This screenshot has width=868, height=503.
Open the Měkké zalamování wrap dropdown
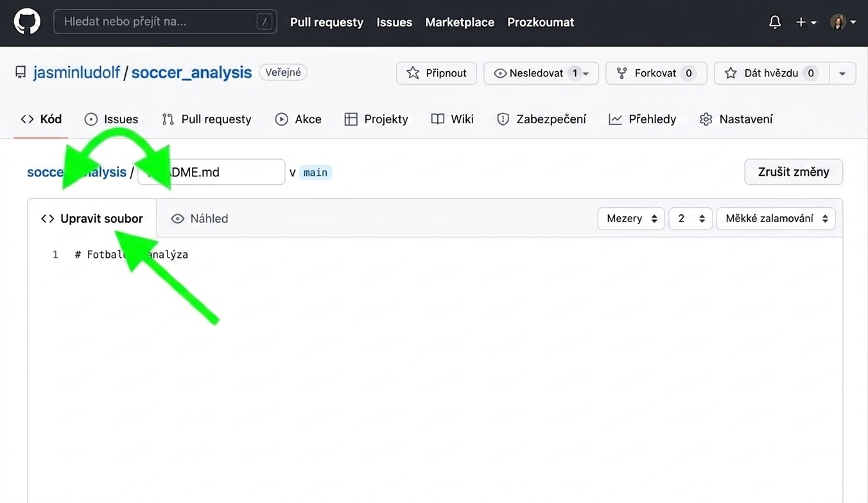click(x=776, y=219)
